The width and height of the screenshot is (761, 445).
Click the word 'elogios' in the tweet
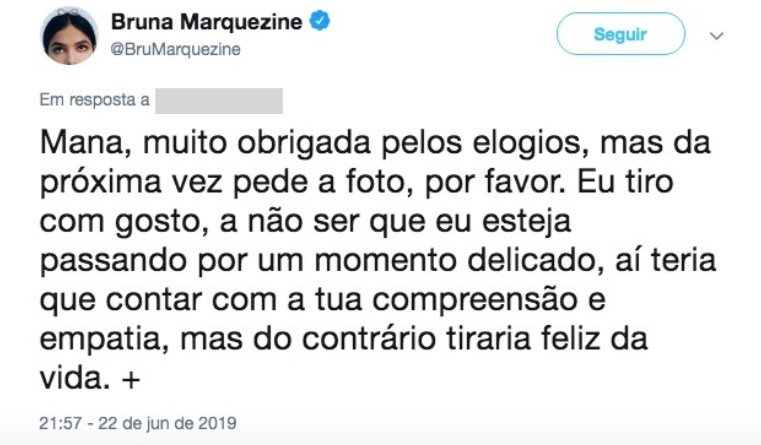[x=532, y=144]
